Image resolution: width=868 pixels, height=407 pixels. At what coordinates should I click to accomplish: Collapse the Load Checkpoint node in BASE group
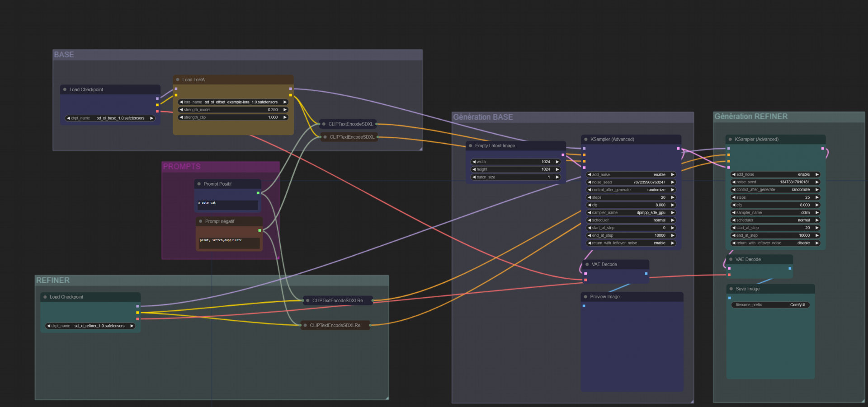[x=66, y=89]
